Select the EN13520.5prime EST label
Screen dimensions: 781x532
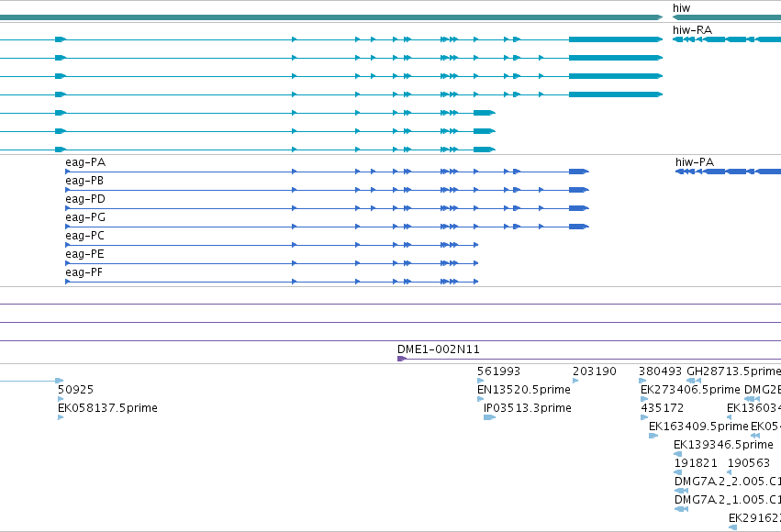point(523,390)
